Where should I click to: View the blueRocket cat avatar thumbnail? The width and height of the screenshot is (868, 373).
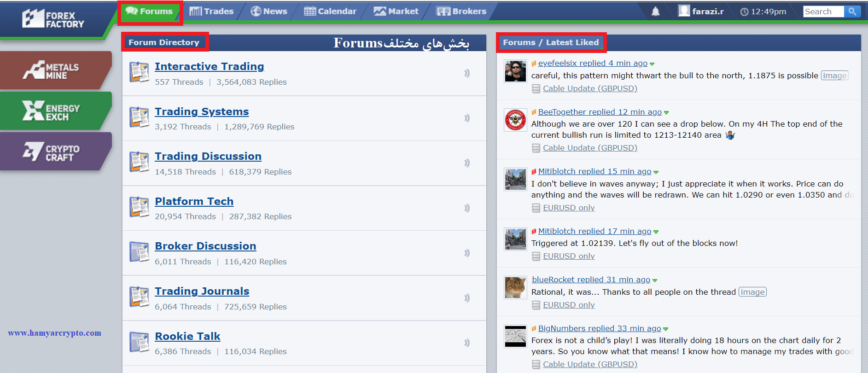[x=515, y=287]
